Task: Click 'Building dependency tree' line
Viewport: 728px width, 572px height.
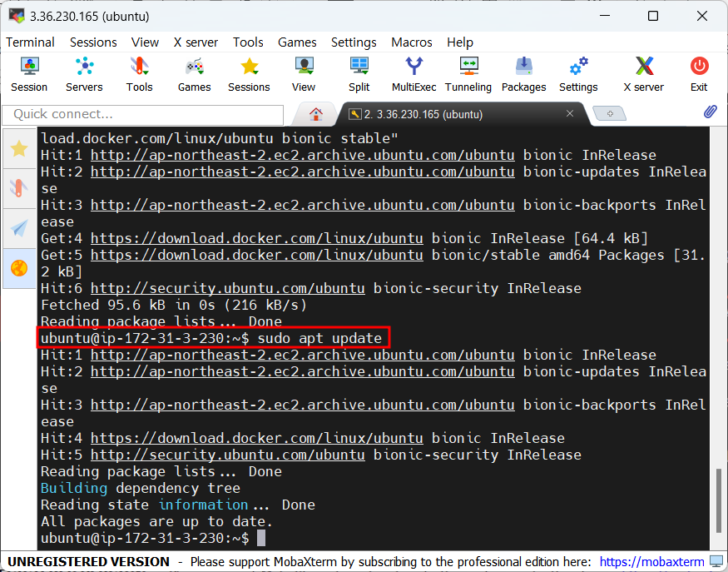Action: [x=141, y=489]
